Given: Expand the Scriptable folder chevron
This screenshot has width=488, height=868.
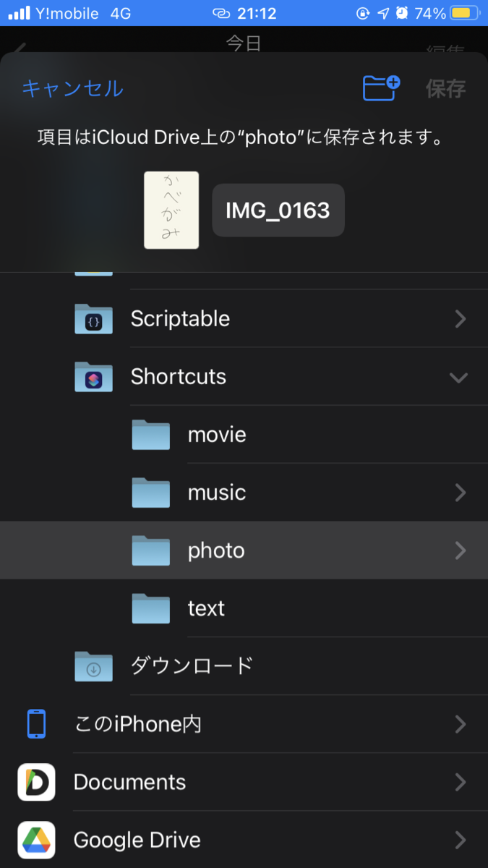Looking at the screenshot, I should click(x=460, y=318).
